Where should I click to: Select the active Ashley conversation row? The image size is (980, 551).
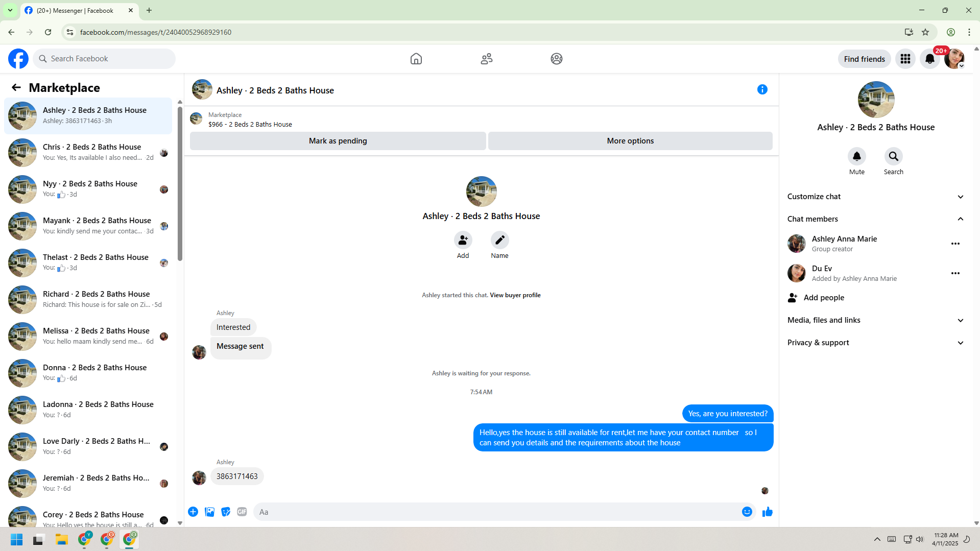tap(88, 116)
